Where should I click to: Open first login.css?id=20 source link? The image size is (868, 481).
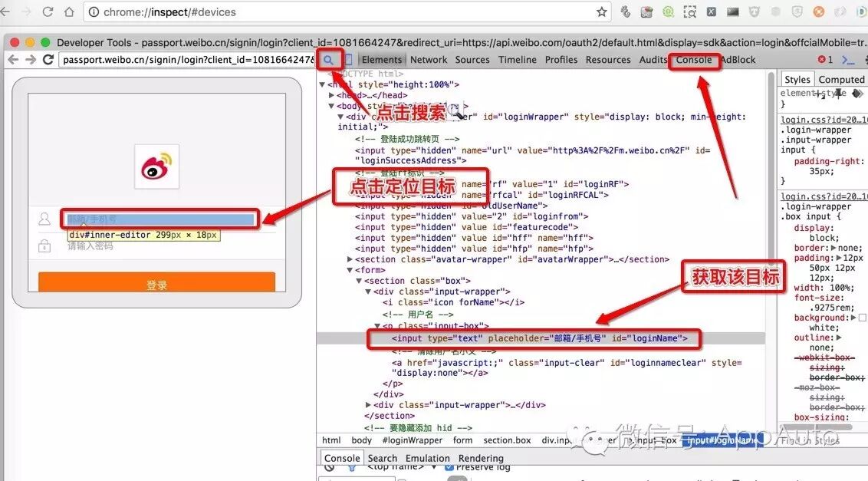click(824, 120)
